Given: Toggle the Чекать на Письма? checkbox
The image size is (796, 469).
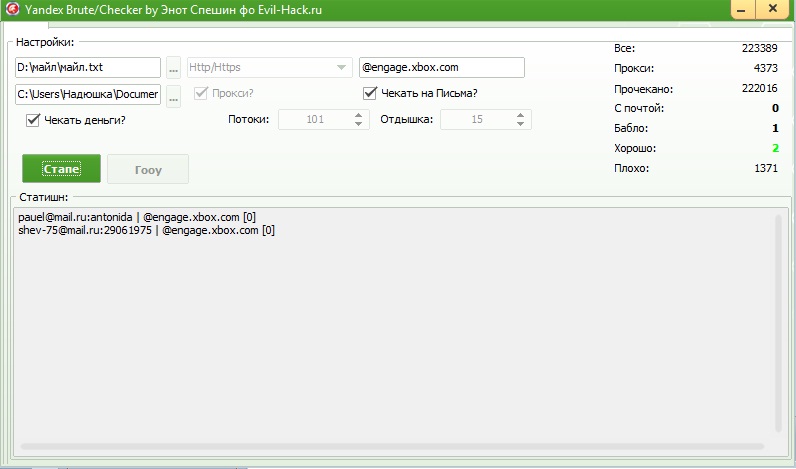Looking at the screenshot, I should coord(370,93).
